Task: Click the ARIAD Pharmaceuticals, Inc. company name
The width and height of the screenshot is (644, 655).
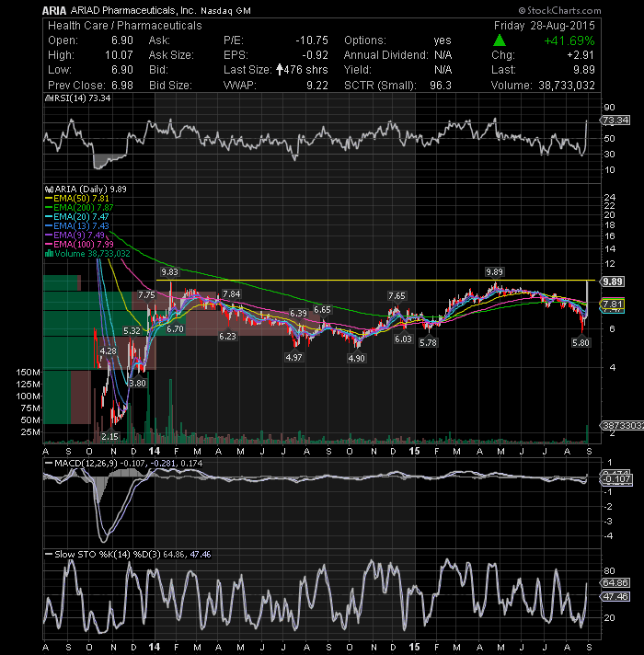Action: tap(132, 10)
